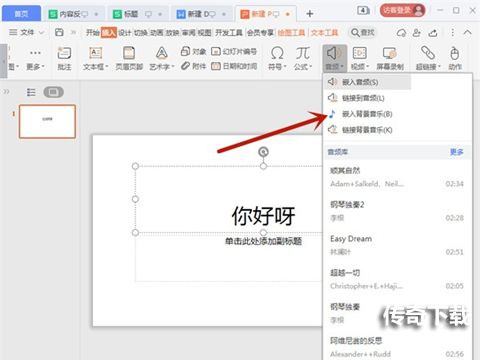The width and height of the screenshot is (480, 360).
Task: Click the 音频 speaker icon in the ribbon
Action: coord(334,53)
